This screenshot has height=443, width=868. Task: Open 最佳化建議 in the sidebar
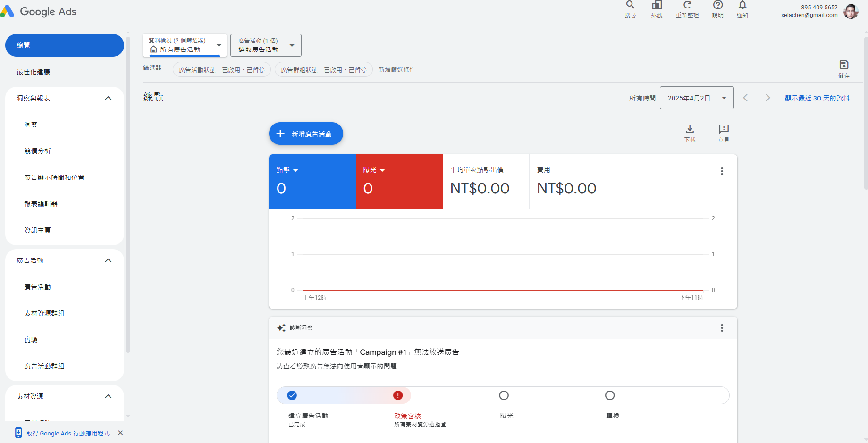tap(65, 72)
